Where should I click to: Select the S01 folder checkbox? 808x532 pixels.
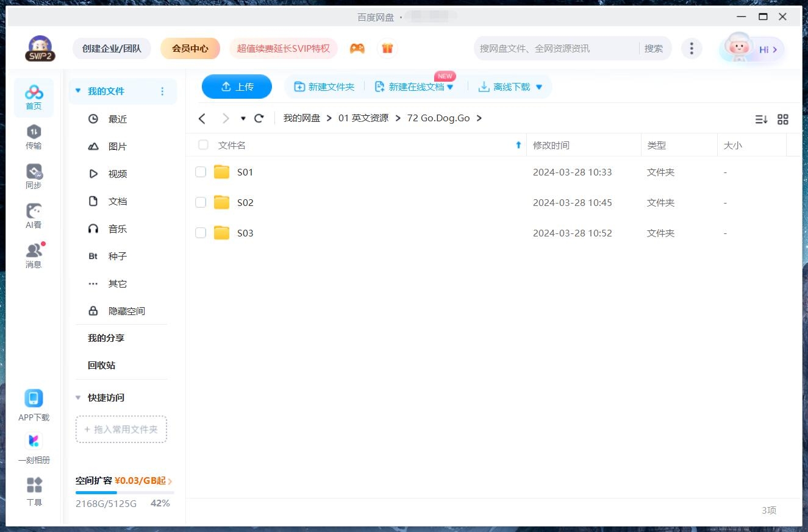click(201, 172)
